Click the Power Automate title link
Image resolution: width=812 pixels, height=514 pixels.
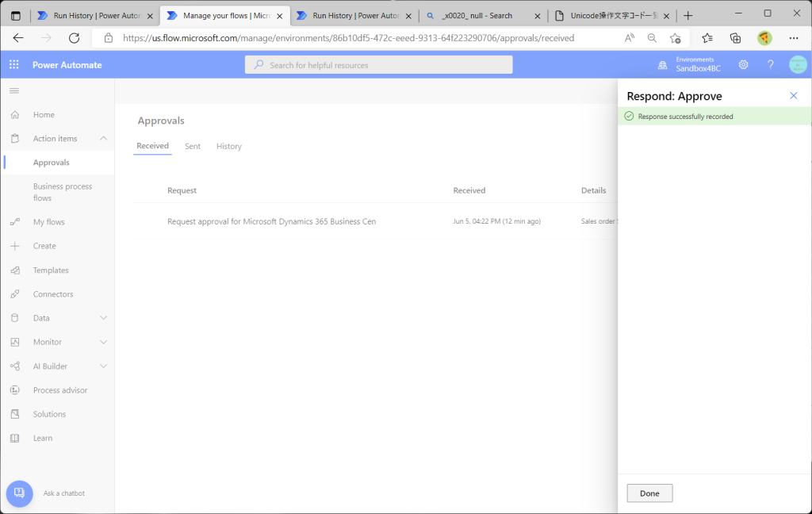[67, 65]
